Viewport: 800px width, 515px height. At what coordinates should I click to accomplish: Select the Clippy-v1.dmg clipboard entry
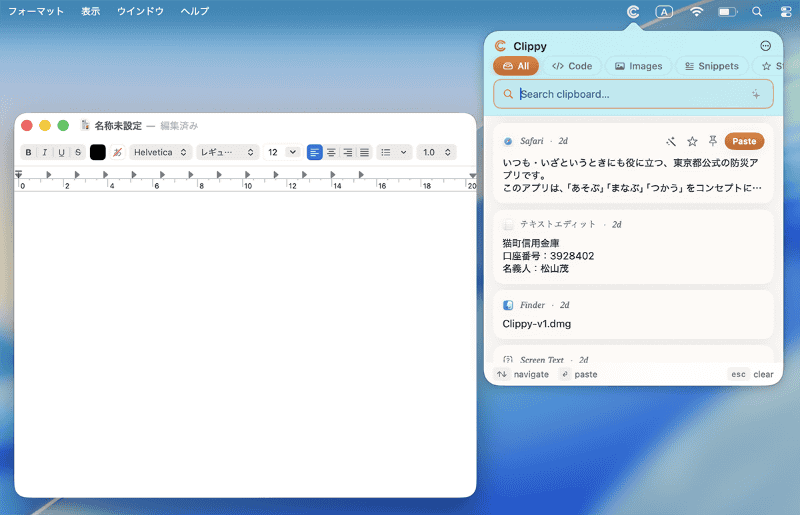(633, 314)
